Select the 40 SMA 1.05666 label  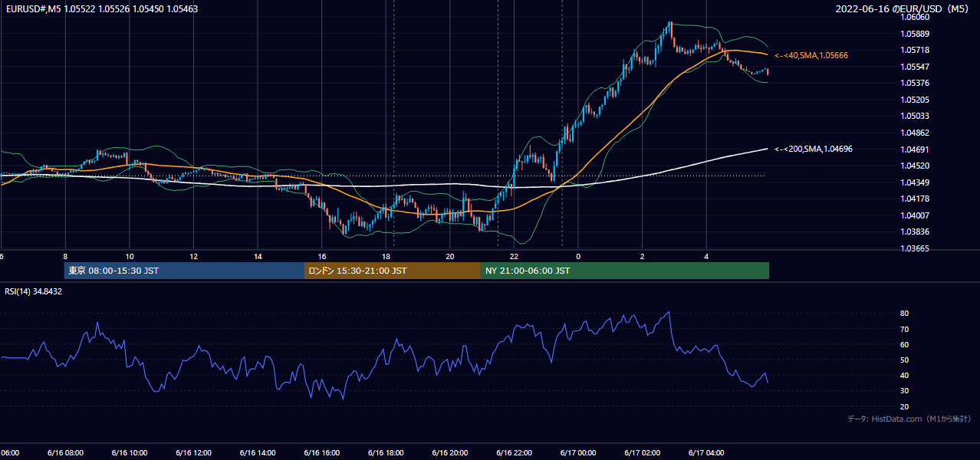(x=811, y=55)
